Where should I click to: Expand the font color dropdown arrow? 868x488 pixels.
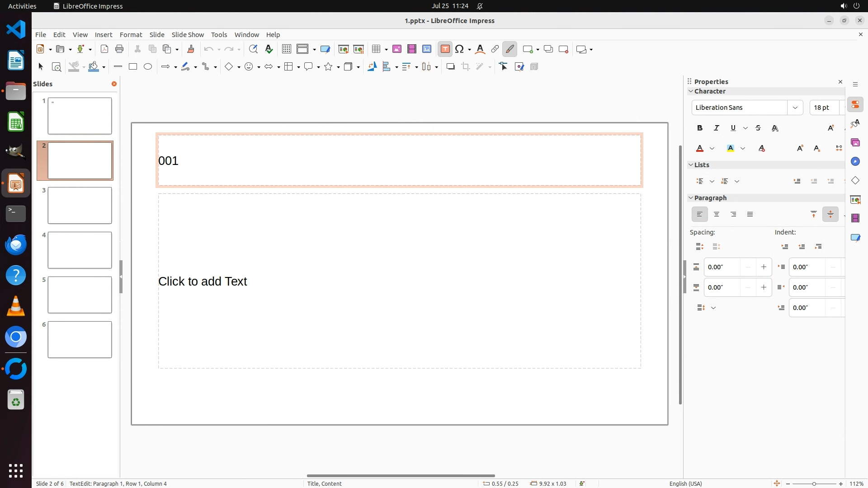pos(712,149)
